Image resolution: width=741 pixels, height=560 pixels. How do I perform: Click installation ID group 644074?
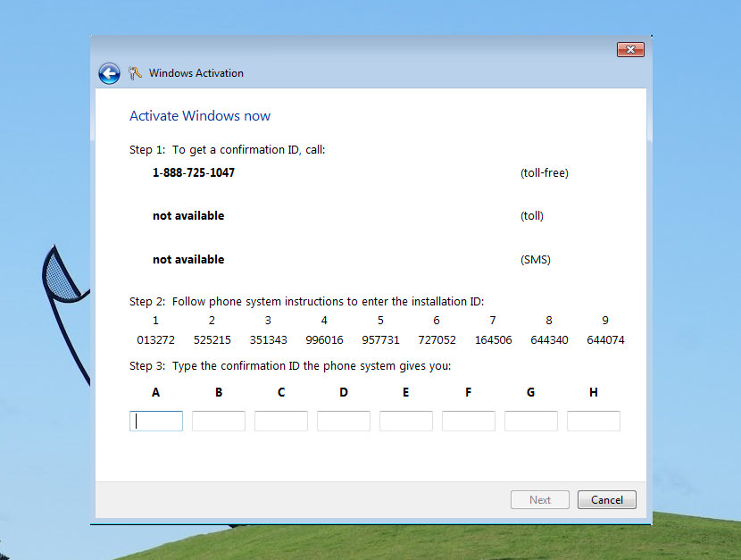click(x=605, y=340)
